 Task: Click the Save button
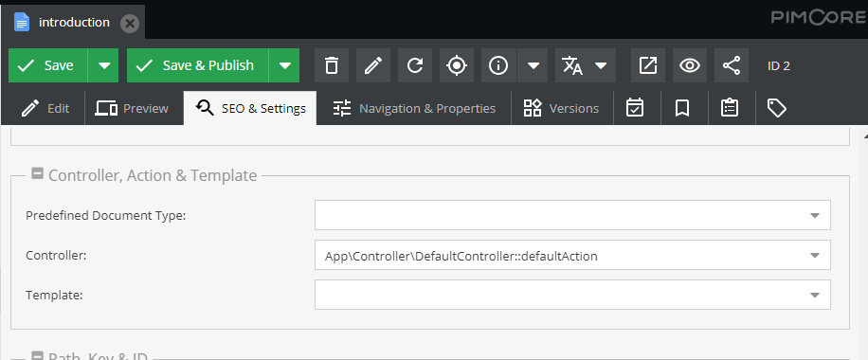47,65
